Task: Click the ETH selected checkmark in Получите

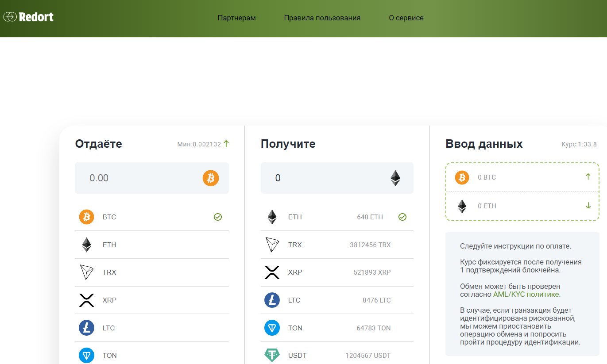Action: (x=402, y=217)
